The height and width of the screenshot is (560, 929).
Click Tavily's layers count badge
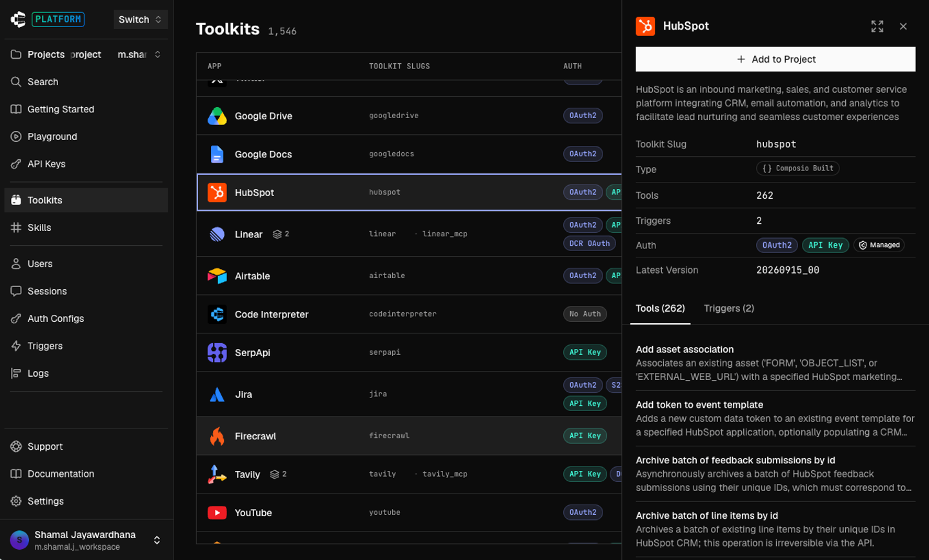pyautogui.click(x=278, y=474)
